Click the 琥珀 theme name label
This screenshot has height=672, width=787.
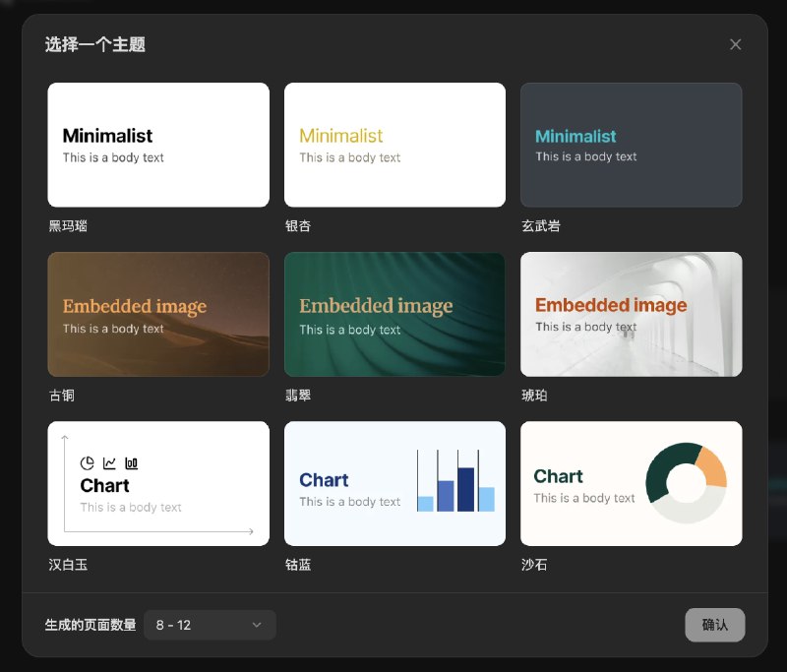click(x=534, y=396)
